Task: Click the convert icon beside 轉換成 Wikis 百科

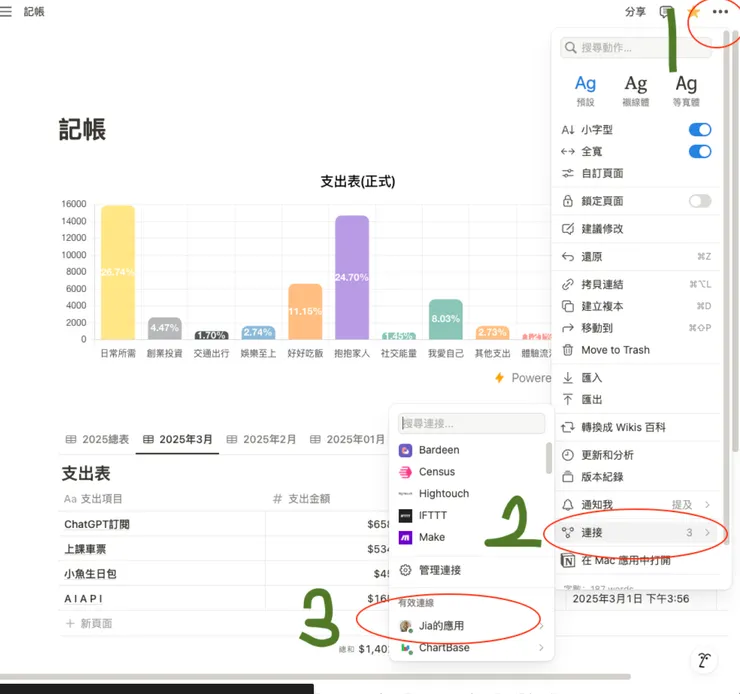Action: click(568, 427)
